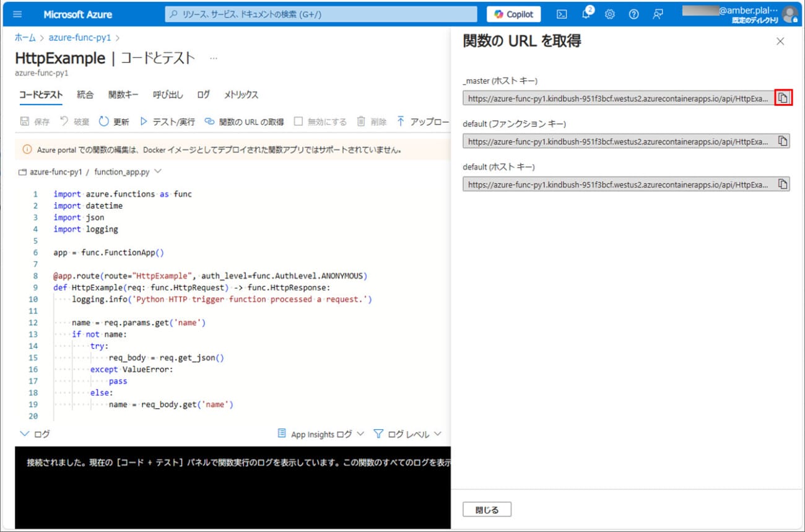Toggle the 無効にする checkbox
The height and width of the screenshot is (532, 805).
click(298, 121)
